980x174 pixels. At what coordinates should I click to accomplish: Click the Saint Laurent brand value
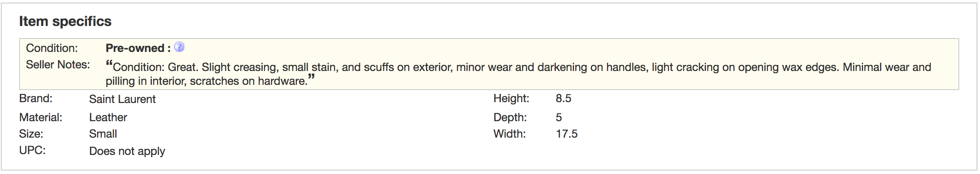(x=122, y=99)
